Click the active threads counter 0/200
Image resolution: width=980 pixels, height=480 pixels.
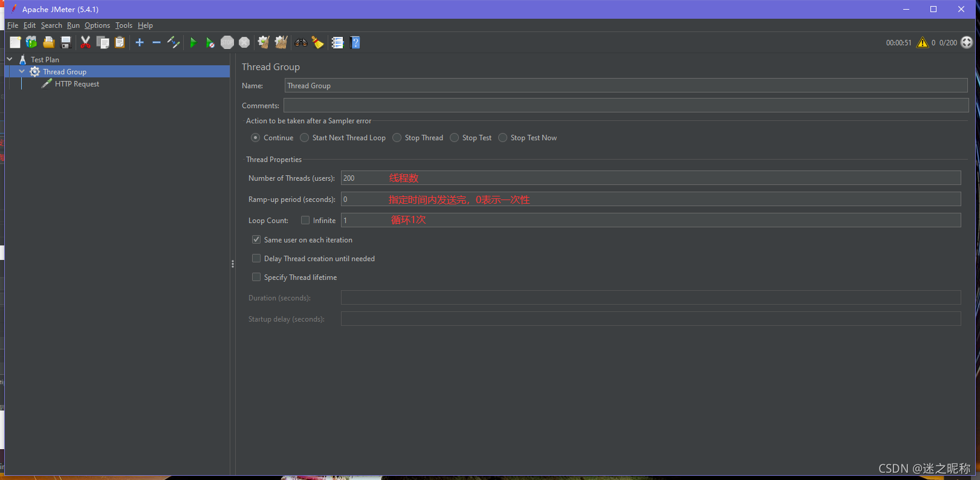pos(948,43)
